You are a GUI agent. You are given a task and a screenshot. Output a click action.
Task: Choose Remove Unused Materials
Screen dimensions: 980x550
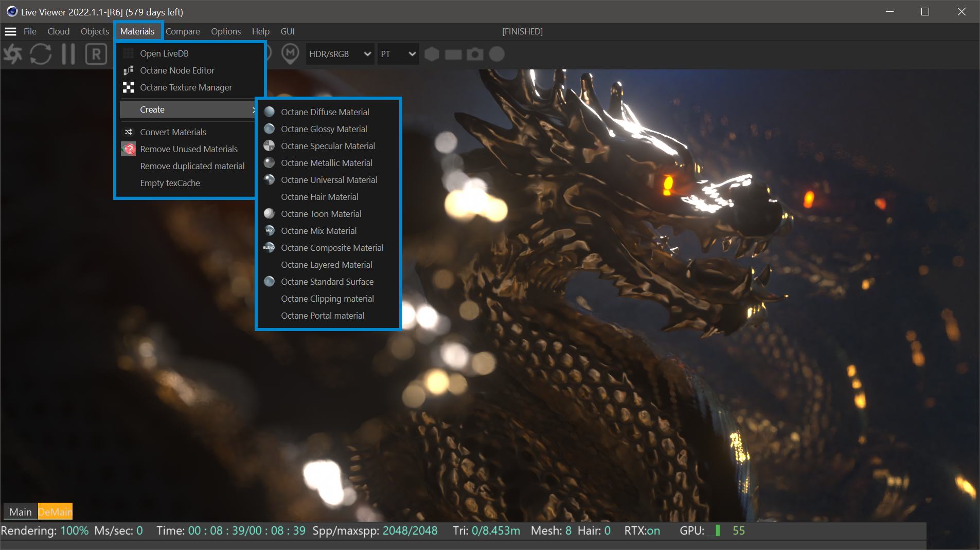(188, 149)
